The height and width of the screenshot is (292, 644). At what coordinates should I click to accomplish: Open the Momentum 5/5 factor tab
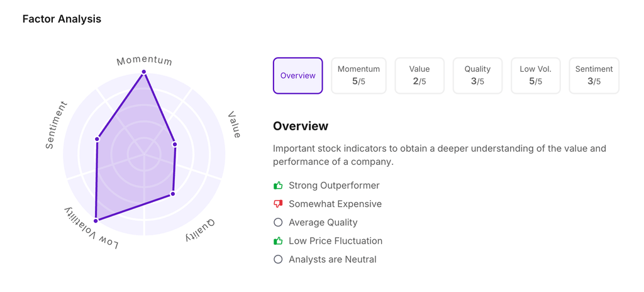point(358,76)
